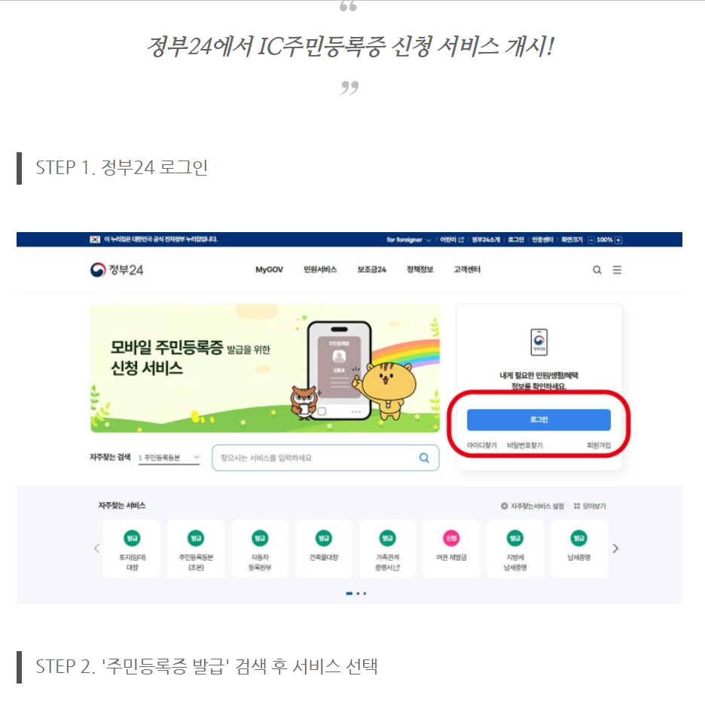705x728 pixels.
Task: Open the 민원서비스 menu
Action: click(x=320, y=270)
